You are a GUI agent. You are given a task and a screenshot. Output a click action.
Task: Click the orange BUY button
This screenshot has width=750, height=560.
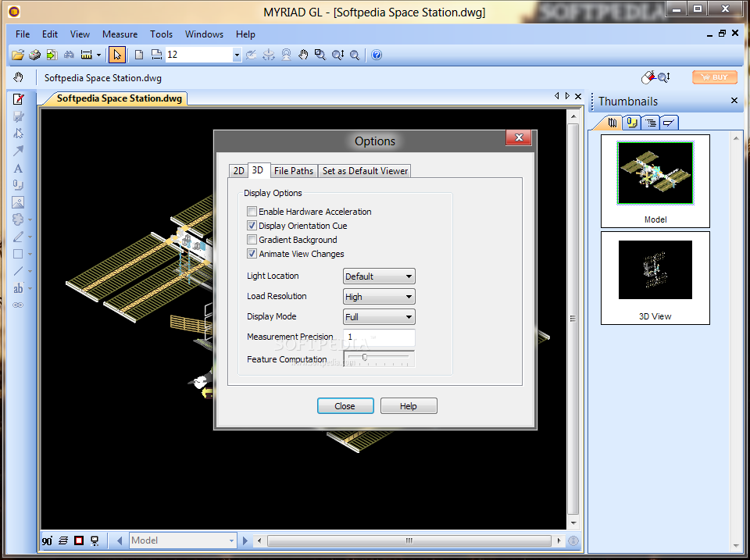[x=715, y=77]
